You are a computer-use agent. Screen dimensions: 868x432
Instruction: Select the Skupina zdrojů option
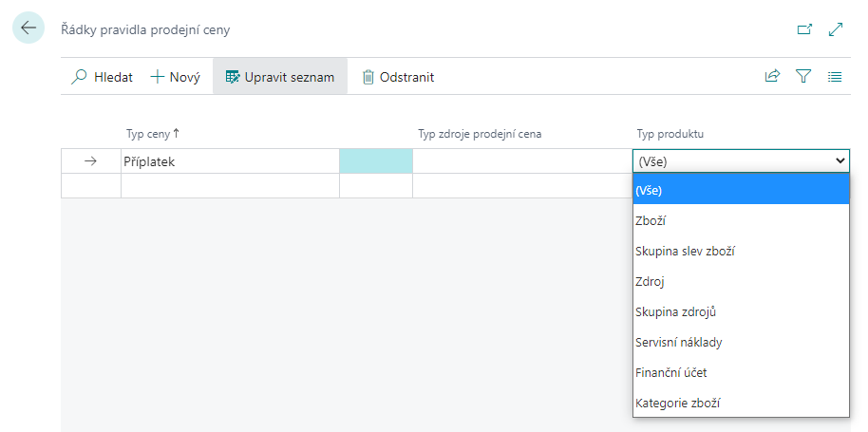pos(675,311)
